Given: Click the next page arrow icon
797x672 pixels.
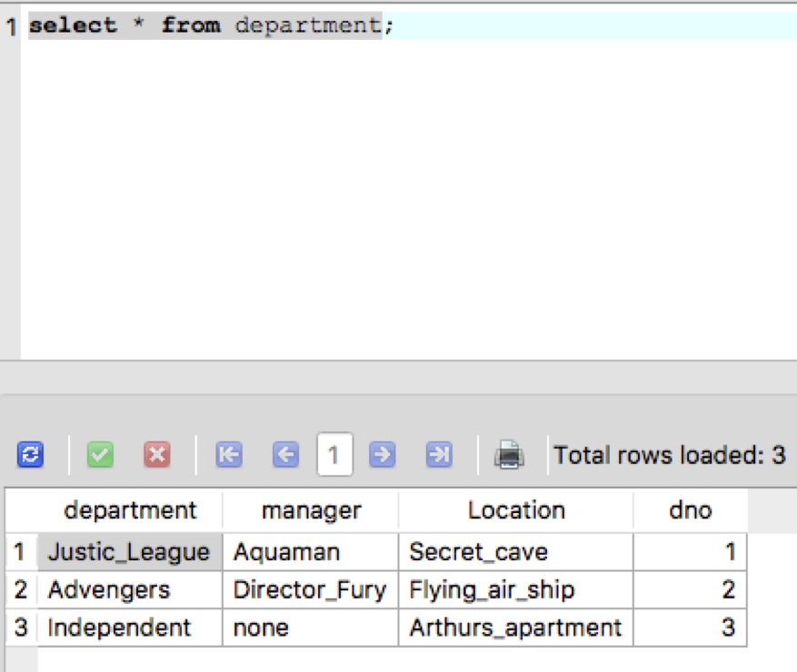Looking at the screenshot, I should tap(381, 455).
